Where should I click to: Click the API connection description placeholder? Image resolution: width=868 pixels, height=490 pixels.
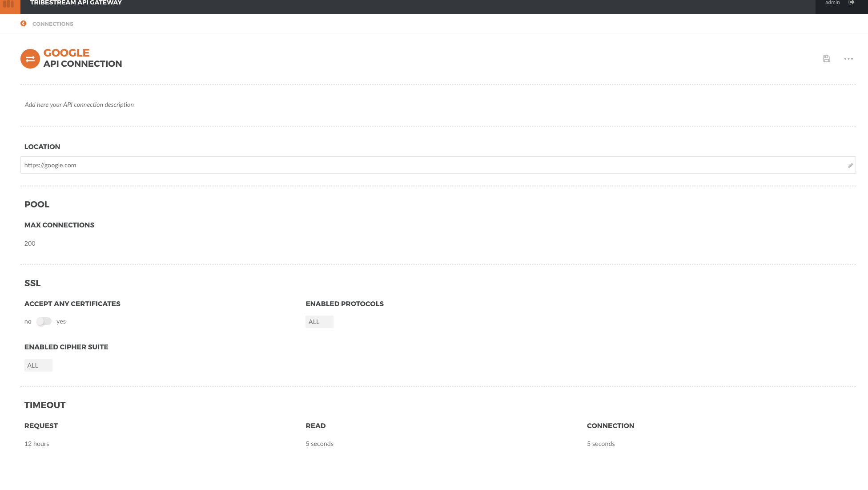79,105
